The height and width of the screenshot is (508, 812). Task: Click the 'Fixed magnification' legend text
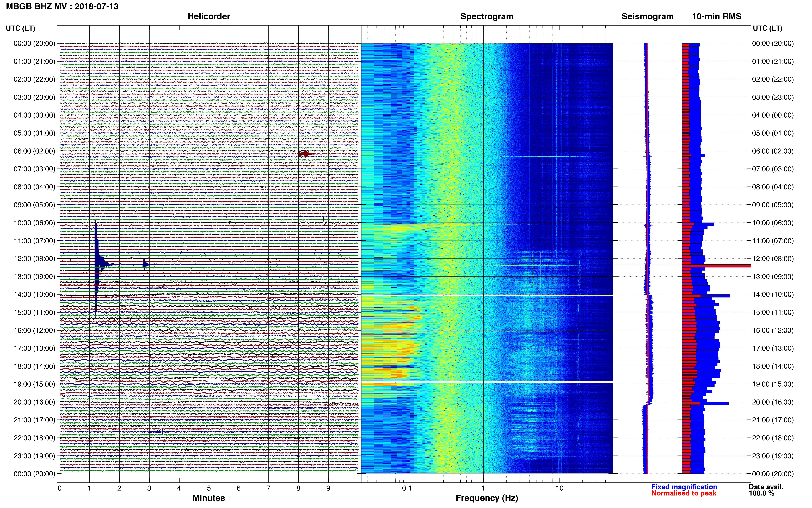[x=684, y=487]
